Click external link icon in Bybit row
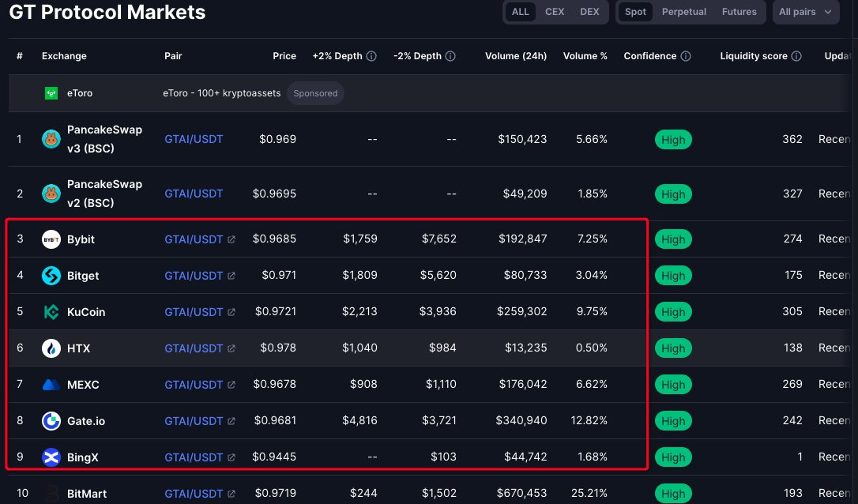 click(231, 239)
